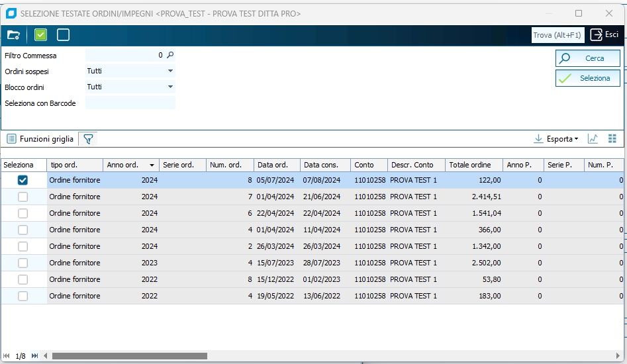Open the Blocco ordini dropdown

[x=170, y=87]
